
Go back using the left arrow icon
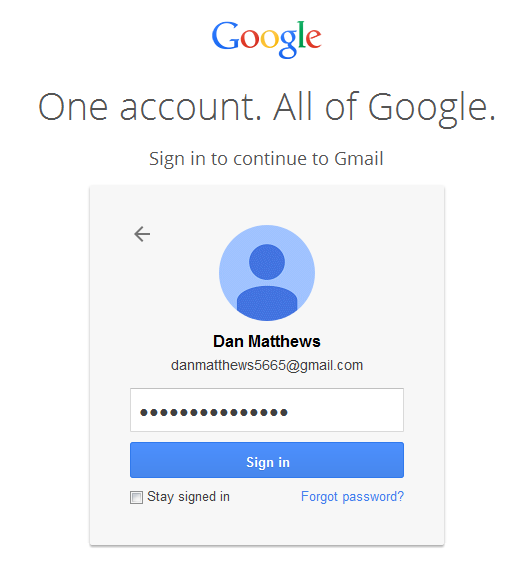[142, 234]
